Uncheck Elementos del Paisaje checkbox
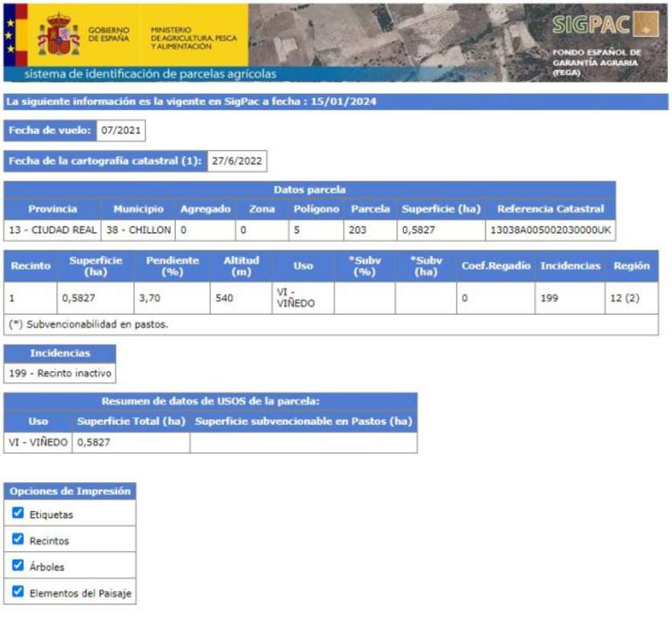The width and height of the screenshot is (672, 617). (18, 592)
